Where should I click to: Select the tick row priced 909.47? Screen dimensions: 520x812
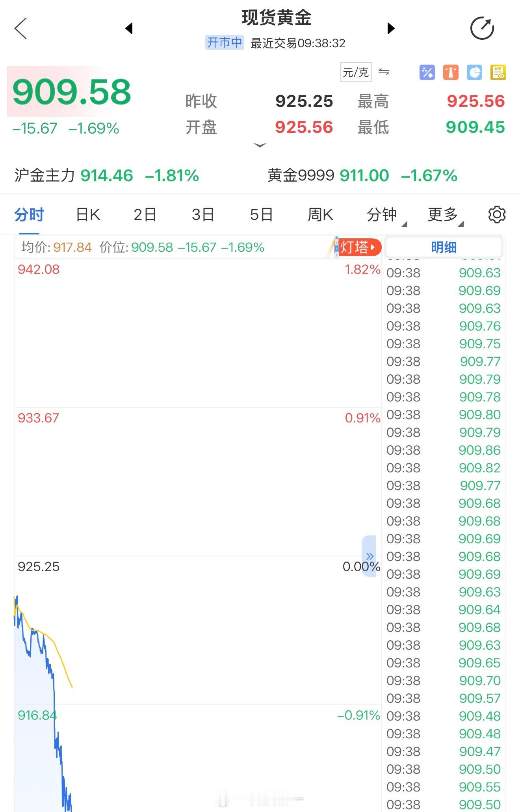tap(444, 752)
